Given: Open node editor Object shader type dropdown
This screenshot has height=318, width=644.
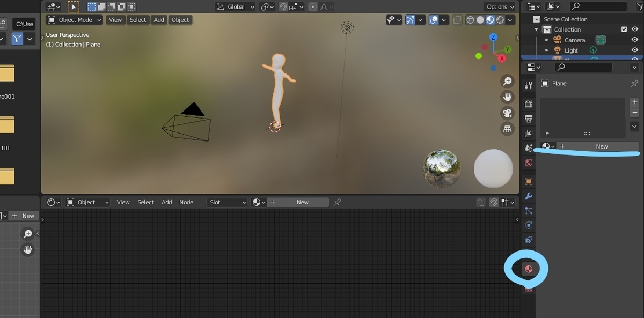Looking at the screenshot, I should click(x=87, y=202).
